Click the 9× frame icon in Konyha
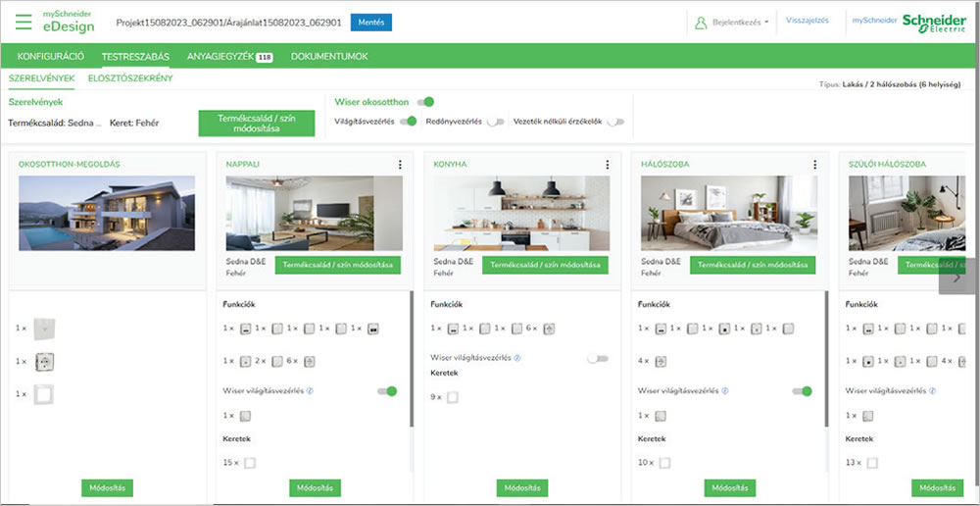 pos(453,397)
